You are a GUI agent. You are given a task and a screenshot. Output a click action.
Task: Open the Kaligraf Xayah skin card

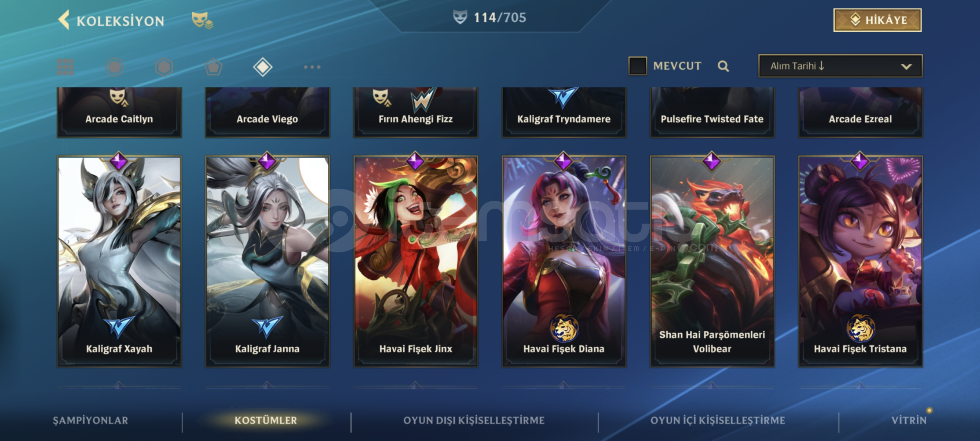pos(119,261)
